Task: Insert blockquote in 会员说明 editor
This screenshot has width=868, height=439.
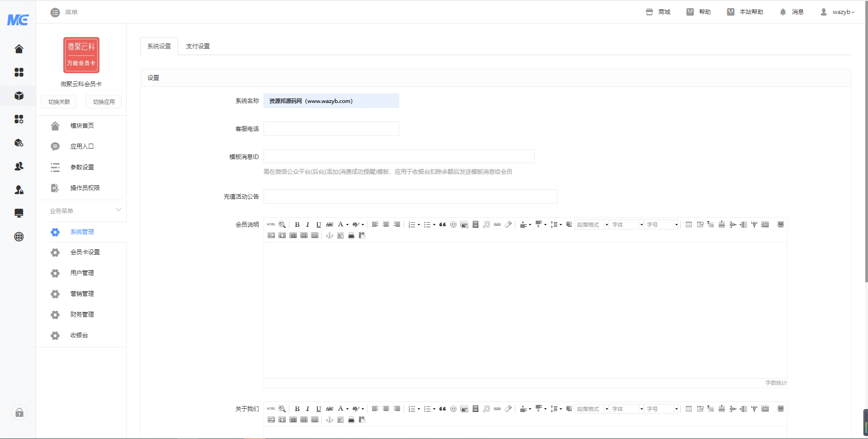Action: pyautogui.click(x=443, y=224)
